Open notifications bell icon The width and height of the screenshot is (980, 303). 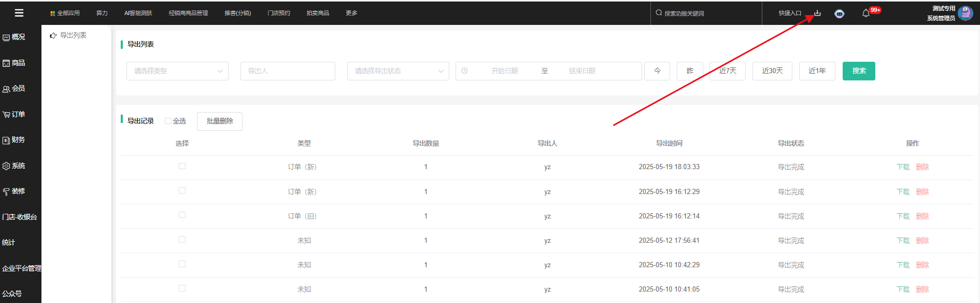(865, 13)
